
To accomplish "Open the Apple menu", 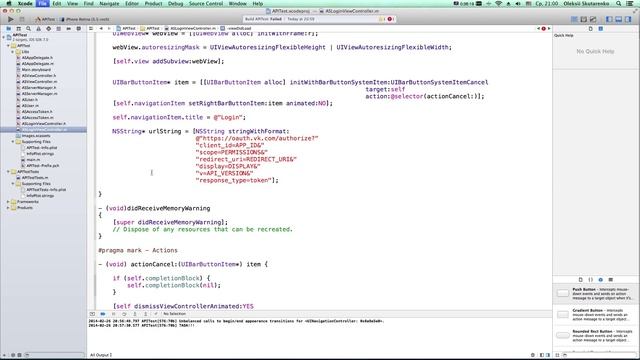I will [x=9, y=3].
